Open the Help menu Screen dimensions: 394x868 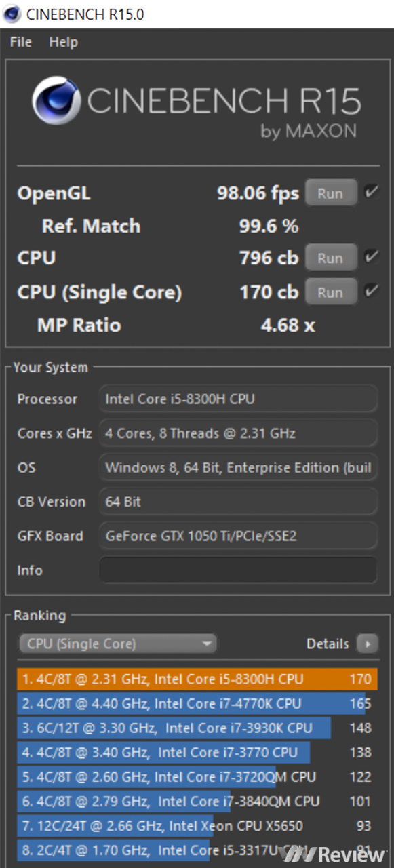pyautogui.click(x=63, y=42)
